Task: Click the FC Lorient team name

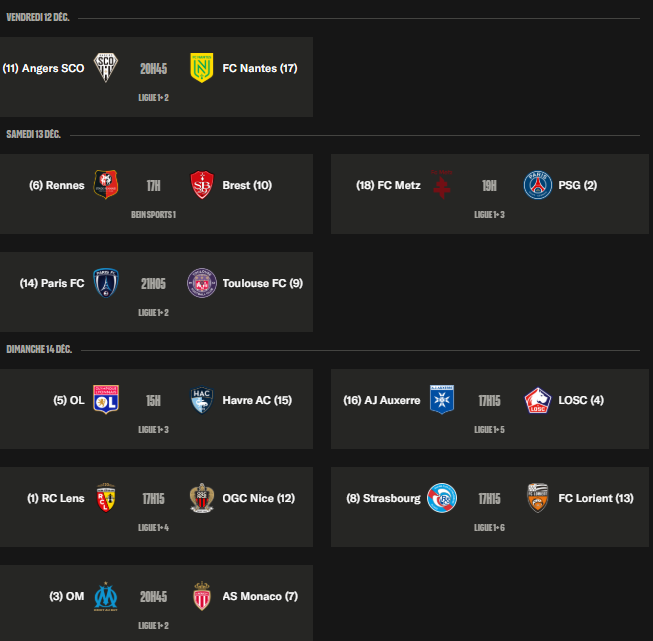Action: pos(596,498)
